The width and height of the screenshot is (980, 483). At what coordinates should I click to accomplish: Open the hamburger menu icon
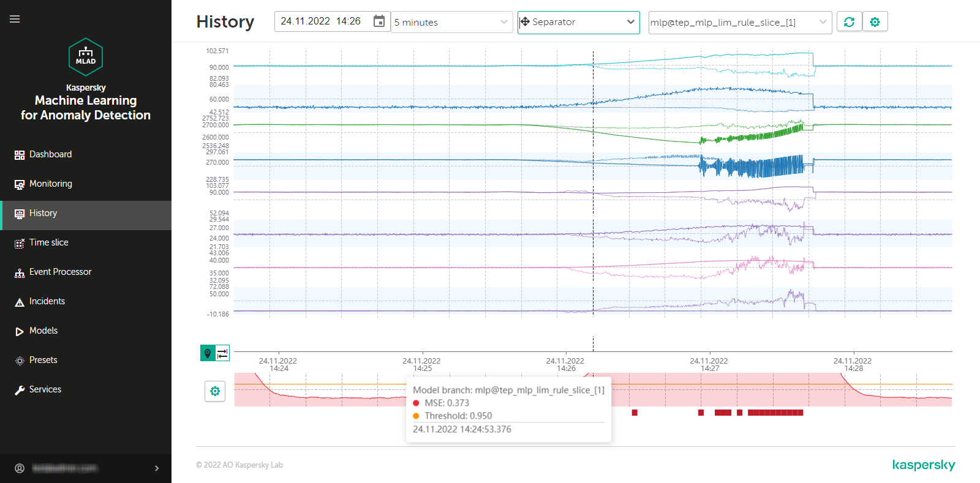pyautogui.click(x=15, y=19)
